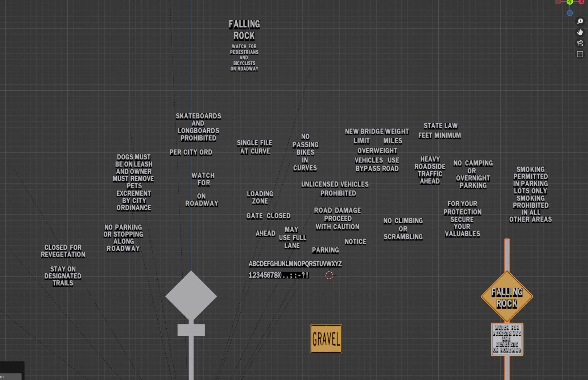Activate the pan view hand icon
This screenshot has height=380, width=588.
tap(580, 33)
